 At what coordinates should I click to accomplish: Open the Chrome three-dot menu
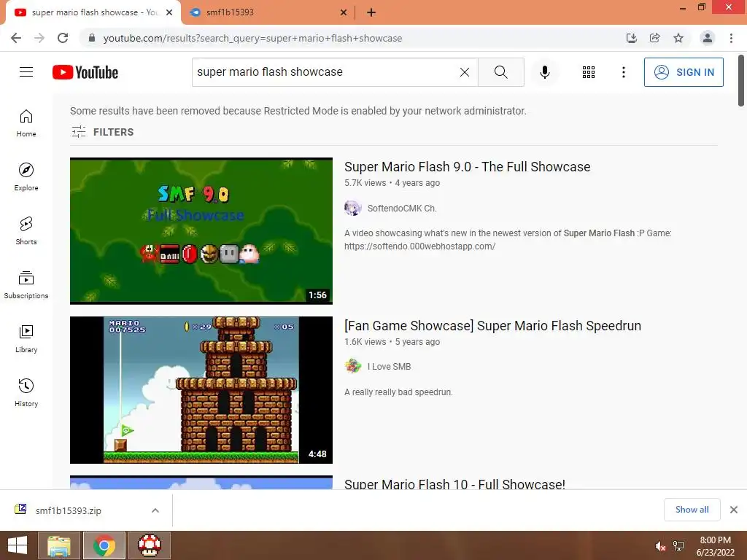click(x=731, y=38)
